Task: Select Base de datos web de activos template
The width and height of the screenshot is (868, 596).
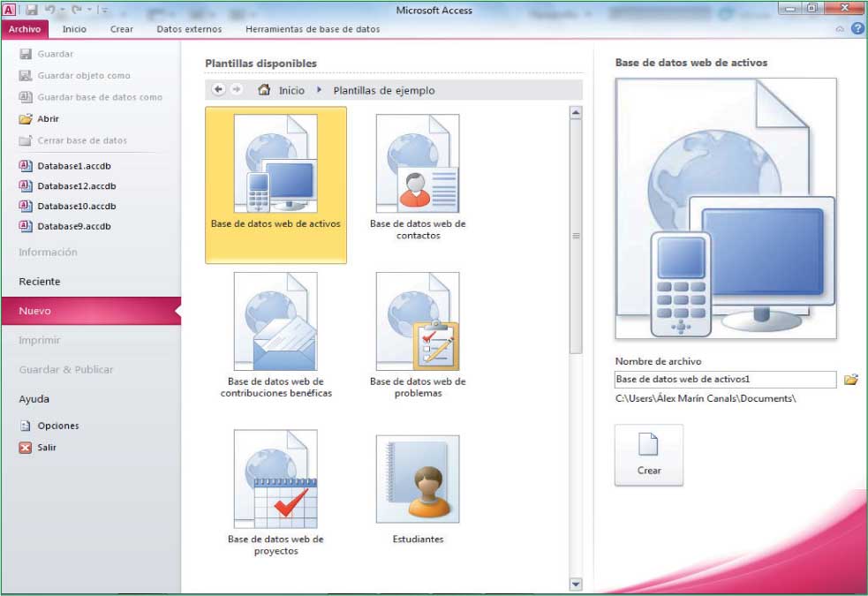Action: pos(275,185)
